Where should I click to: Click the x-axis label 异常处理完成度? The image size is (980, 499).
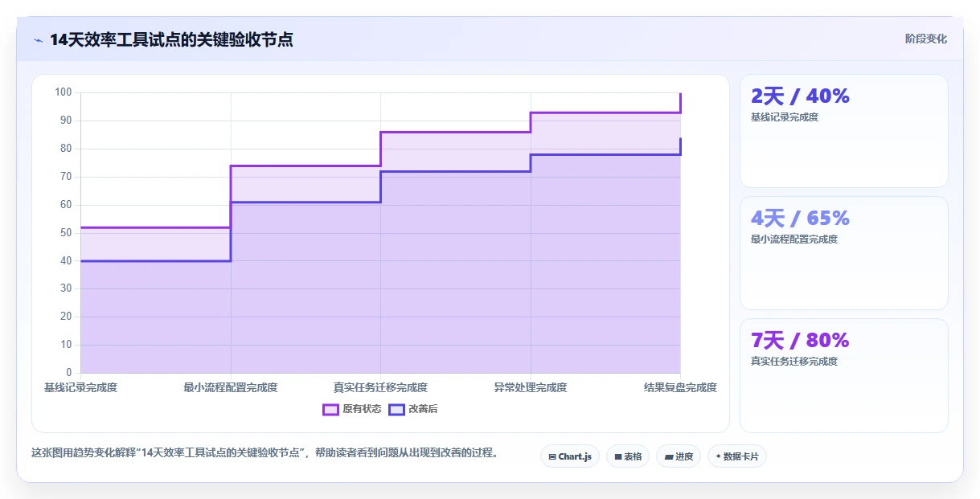(x=531, y=387)
